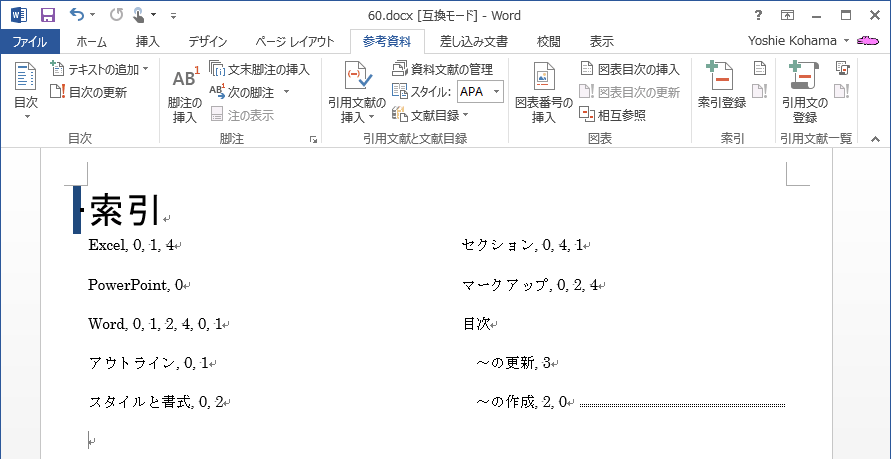The image size is (891, 459).
Task: Click 資料文献の管理
Action: pos(443,69)
